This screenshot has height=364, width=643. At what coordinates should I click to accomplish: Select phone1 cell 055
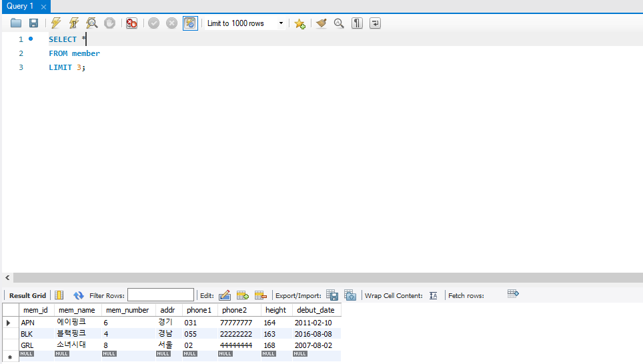point(200,334)
